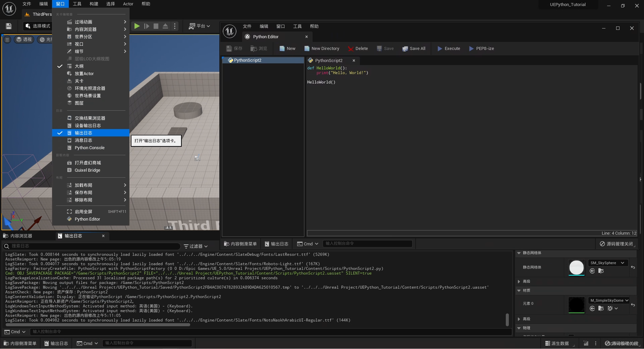Screen dimensions: 644x349
Task: Click the Stop simulation square icon
Action: pos(156,26)
